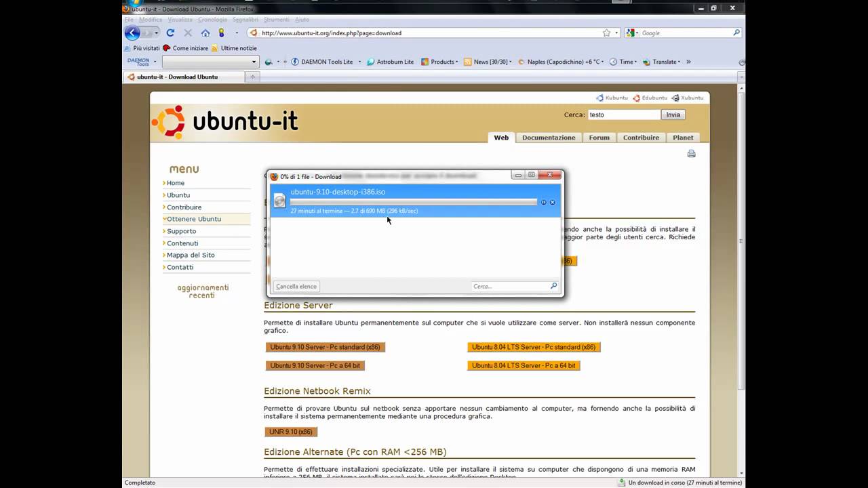The image size is (868, 488).
Task: Stop loading with the X toolbar icon
Action: point(188,33)
